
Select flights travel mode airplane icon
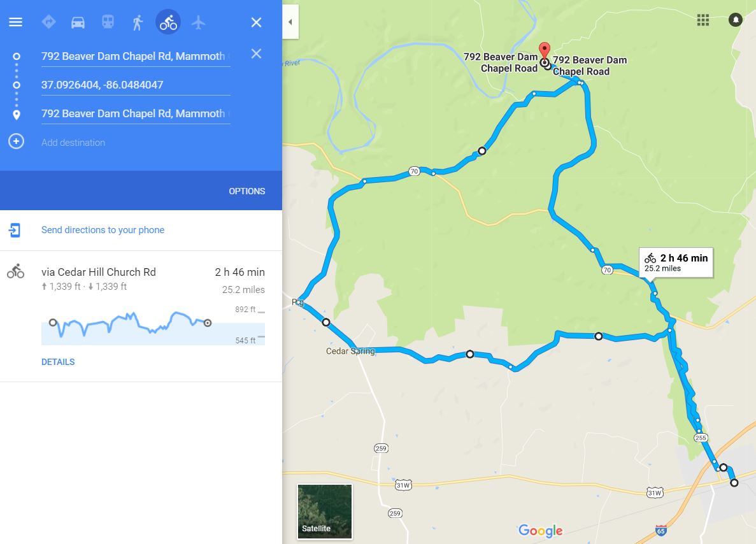pos(198,22)
